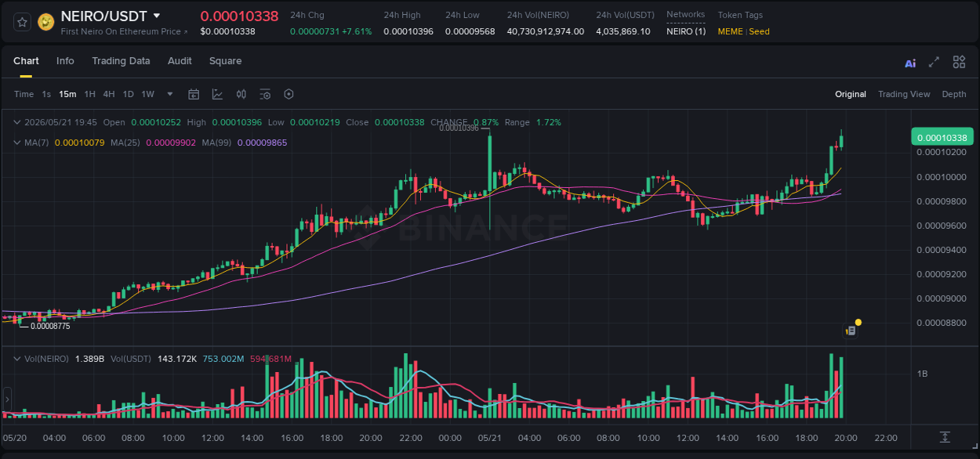Select the 1s interval
This screenshot has width=980, height=459.
(x=46, y=94)
